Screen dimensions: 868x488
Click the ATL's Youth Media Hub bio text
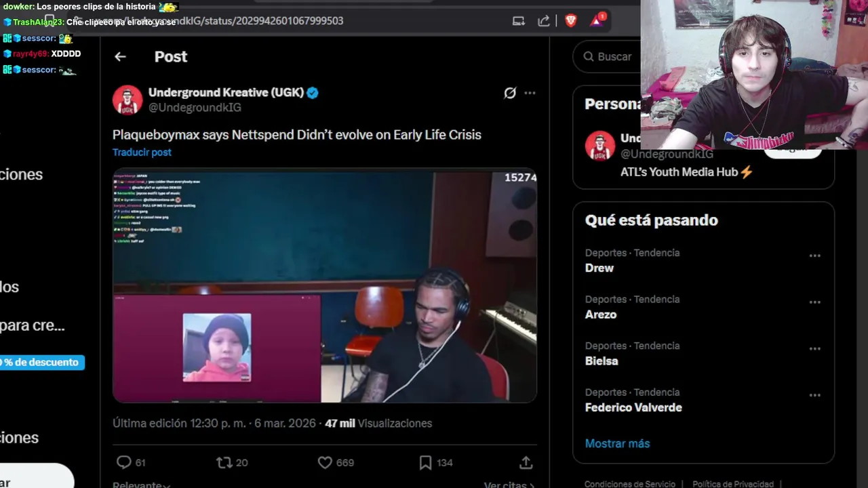tap(687, 172)
